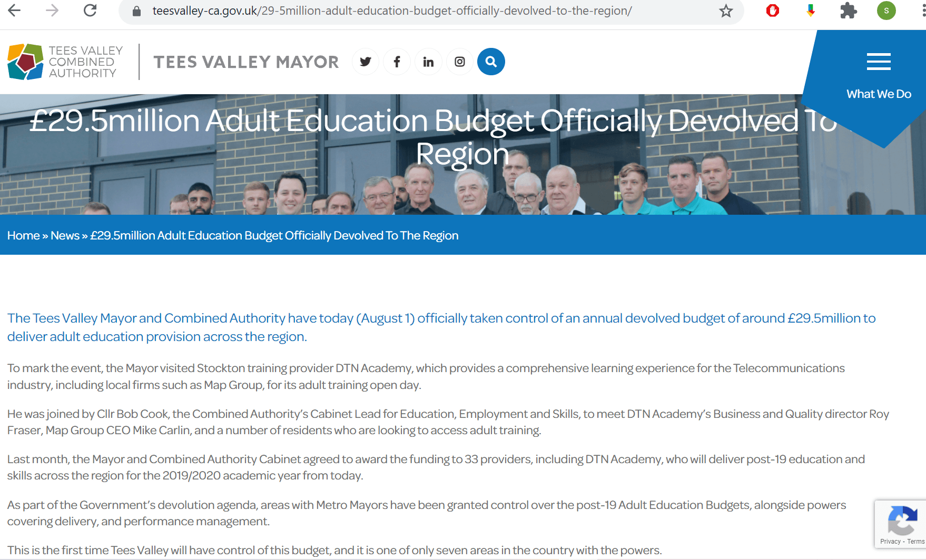926x560 pixels.
Task: Click the reCAPTCHA badge logo
Action: pos(902,520)
